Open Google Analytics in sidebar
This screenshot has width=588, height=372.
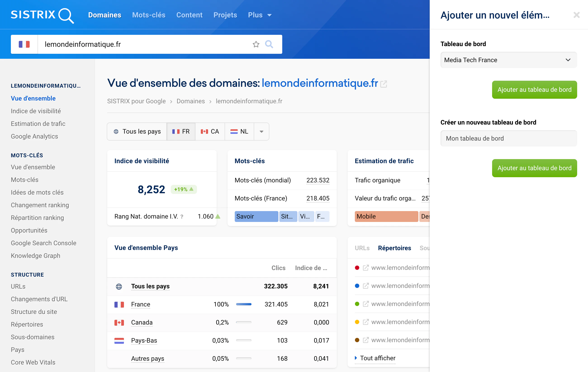[x=34, y=137]
